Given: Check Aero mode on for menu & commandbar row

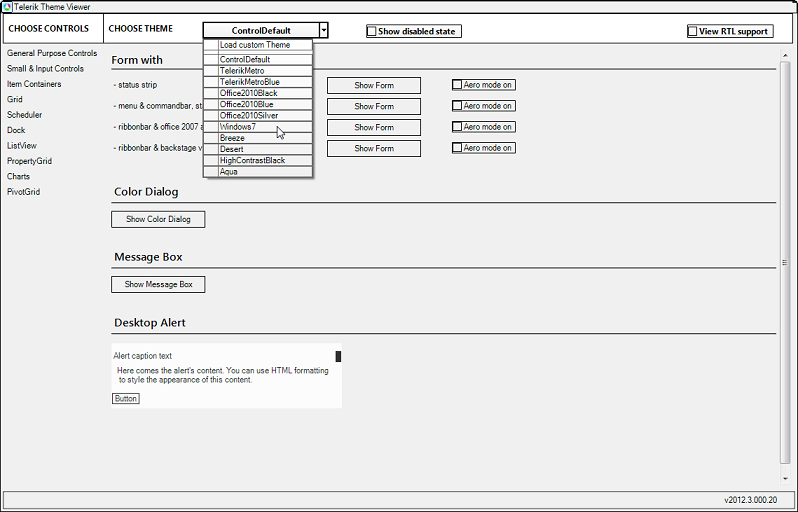Looking at the screenshot, I should coord(457,106).
